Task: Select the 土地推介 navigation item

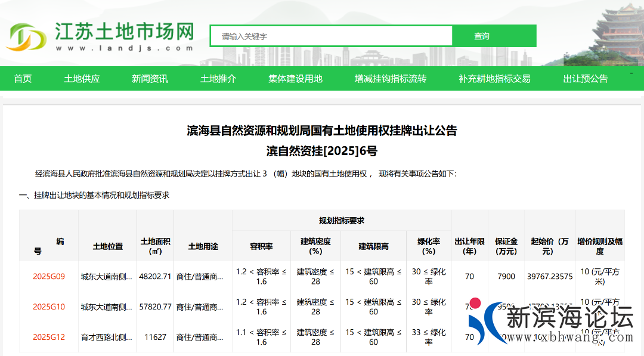Action: click(x=218, y=79)
